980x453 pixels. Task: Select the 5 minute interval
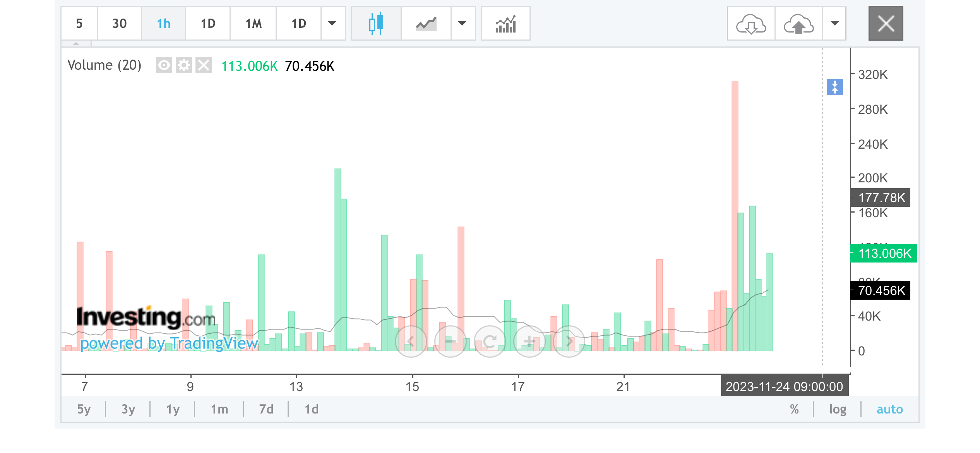[x=79, y=24]
